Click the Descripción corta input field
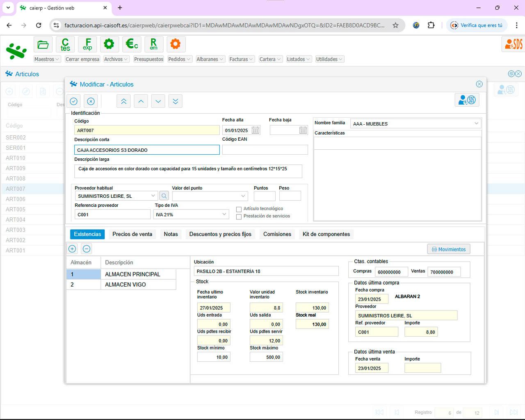 [147, 150]
